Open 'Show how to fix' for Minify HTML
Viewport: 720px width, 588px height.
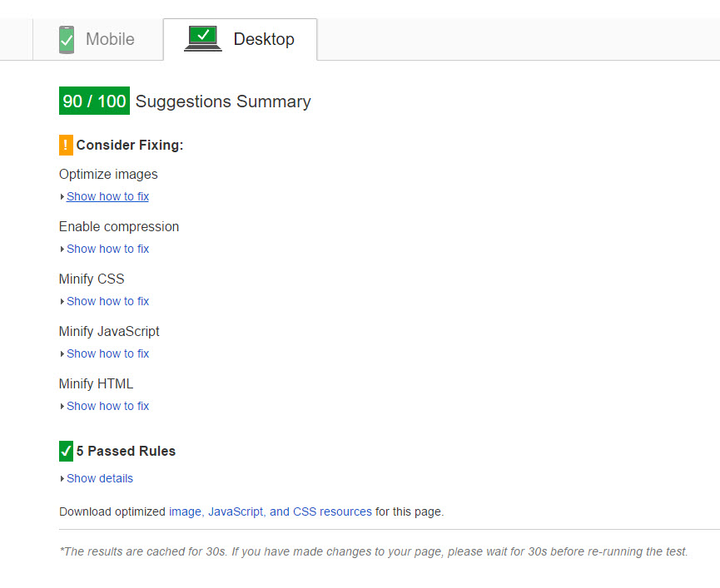point(107,406)
